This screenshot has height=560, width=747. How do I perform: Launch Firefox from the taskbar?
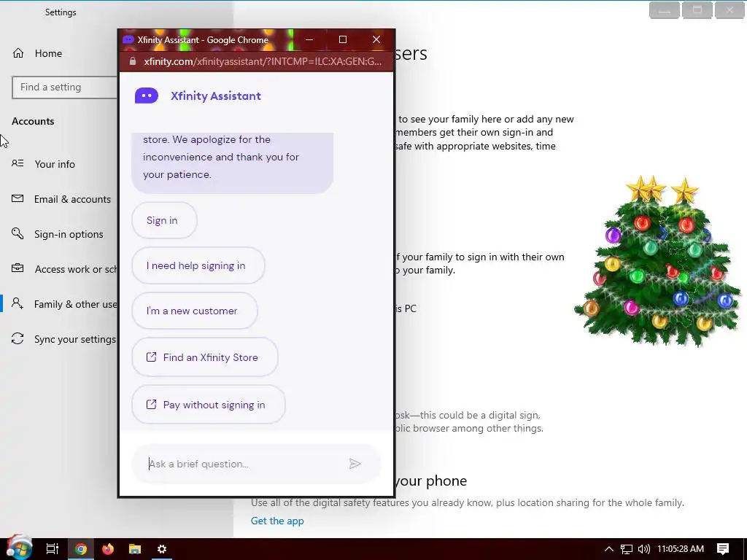(108, 549)
